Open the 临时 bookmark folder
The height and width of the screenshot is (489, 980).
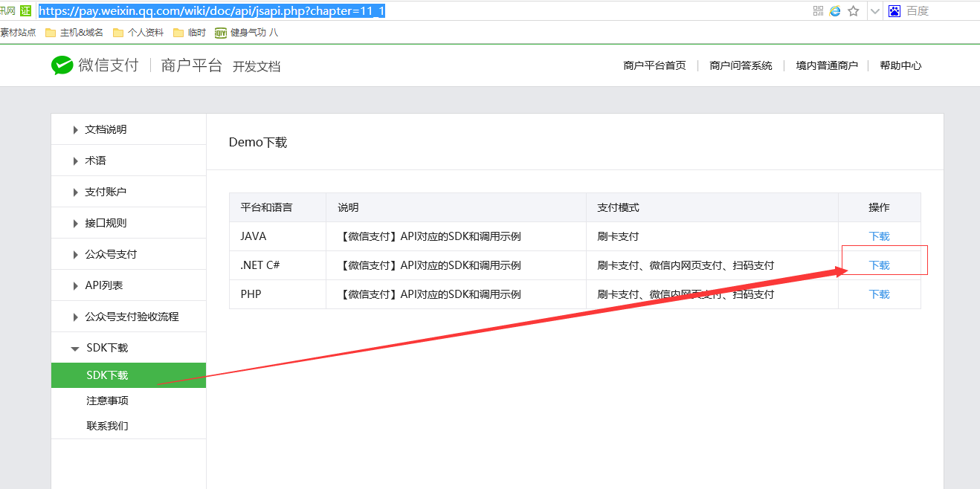pos(190,33)
